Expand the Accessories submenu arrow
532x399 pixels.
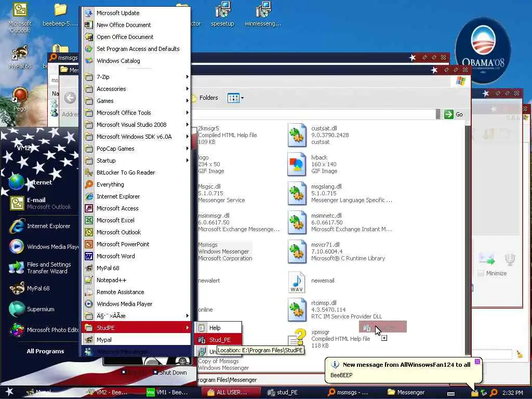tap(187, 89)
